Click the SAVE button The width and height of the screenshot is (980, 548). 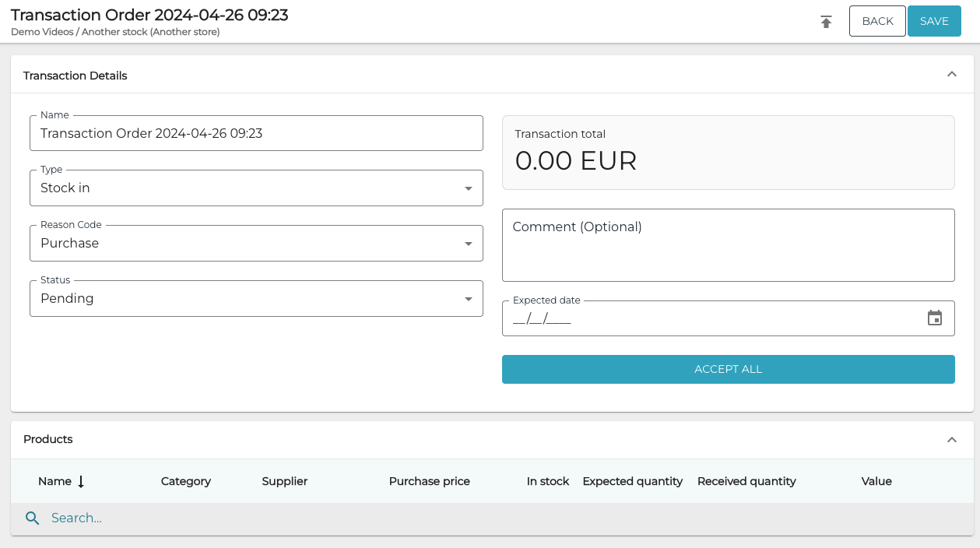(934, 21)
